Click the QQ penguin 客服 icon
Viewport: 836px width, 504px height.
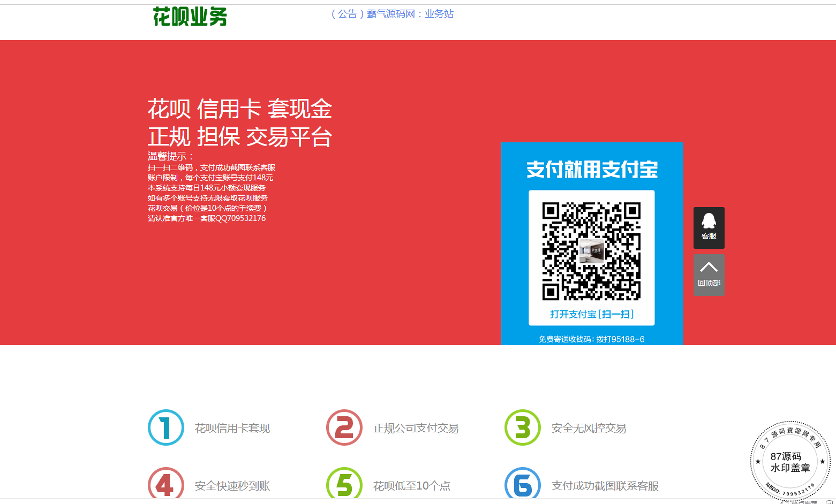(x=709, y=227)
